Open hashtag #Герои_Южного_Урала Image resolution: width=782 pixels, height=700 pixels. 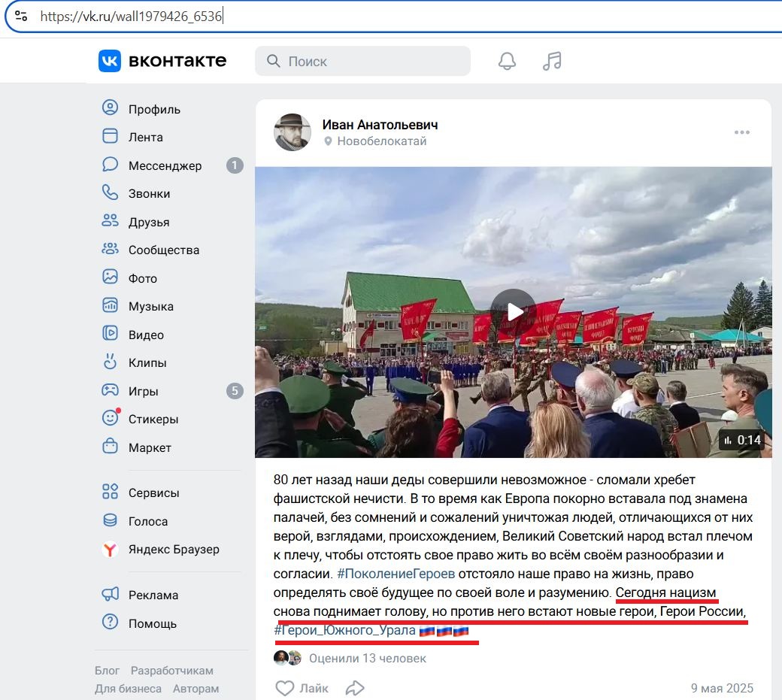coord(344,630)
